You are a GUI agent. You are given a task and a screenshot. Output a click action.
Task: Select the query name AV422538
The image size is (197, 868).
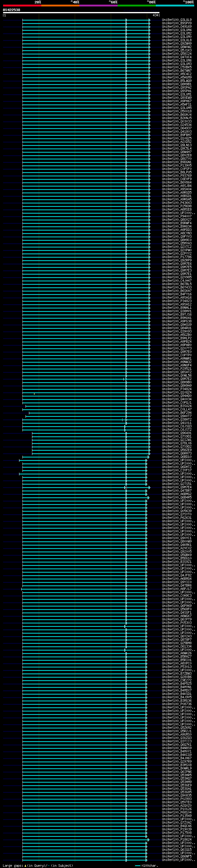coord(11,10)
